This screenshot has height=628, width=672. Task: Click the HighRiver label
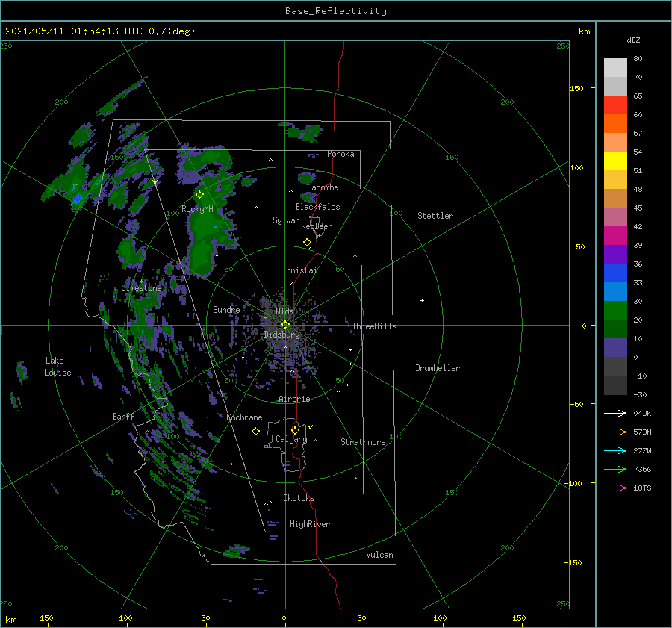click(310, 524)
